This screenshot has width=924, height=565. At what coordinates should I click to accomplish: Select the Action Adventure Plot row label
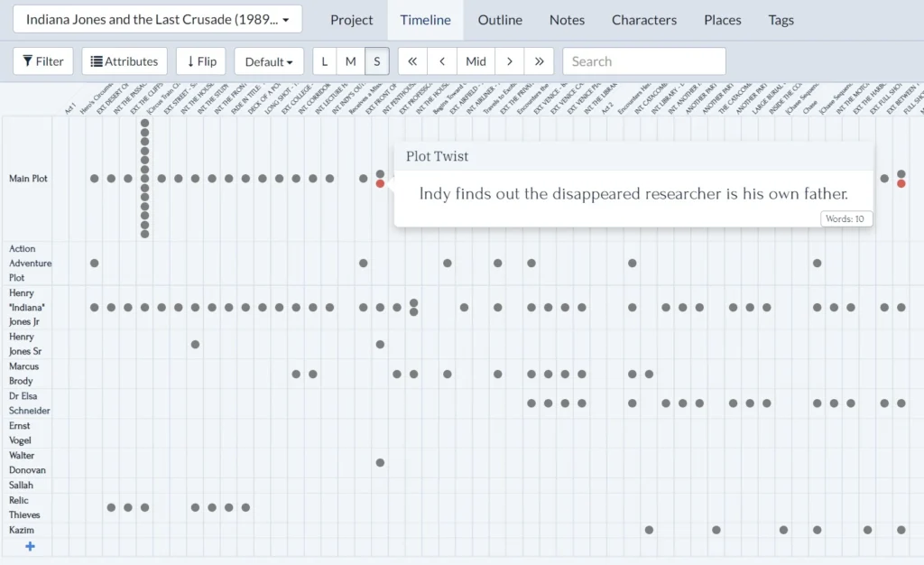30,263
